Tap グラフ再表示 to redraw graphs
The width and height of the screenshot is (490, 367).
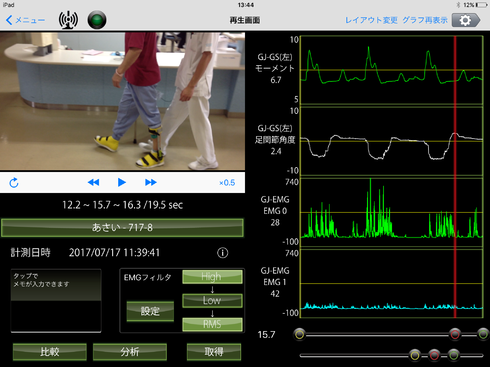pos(425,20)
